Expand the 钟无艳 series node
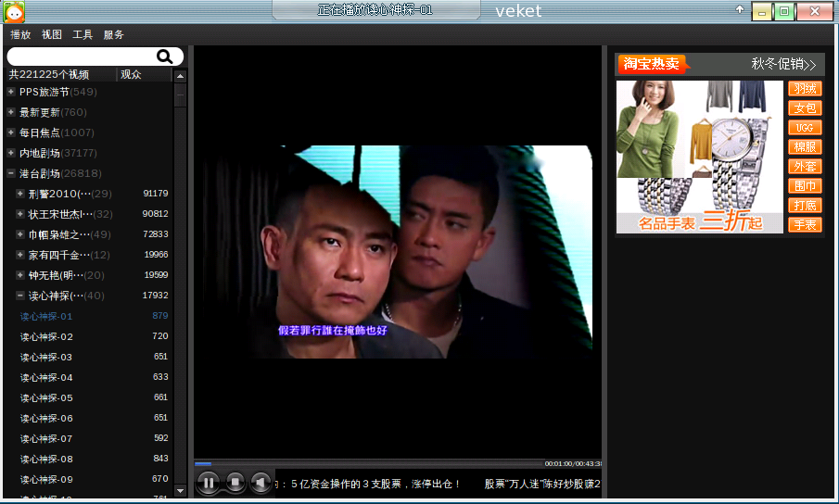The image size is (839, 504). (x=19, y=275)
